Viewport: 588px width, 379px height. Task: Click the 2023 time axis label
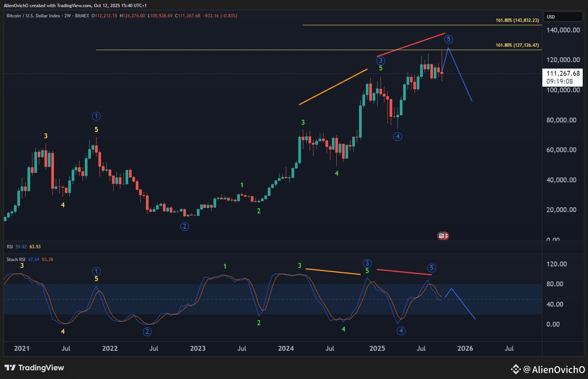coord(198,348)
